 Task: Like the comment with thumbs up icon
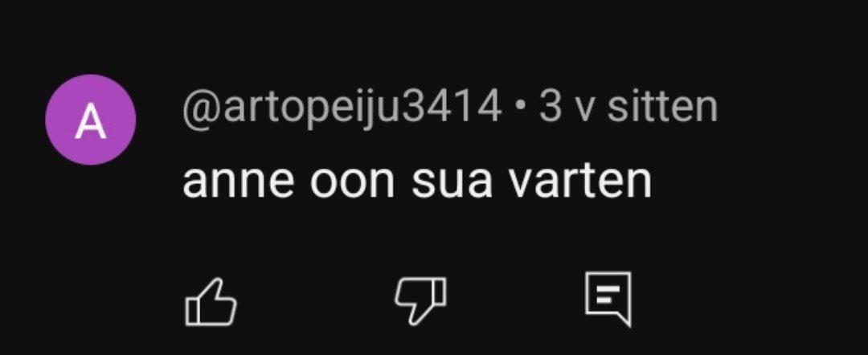(211, 301)
